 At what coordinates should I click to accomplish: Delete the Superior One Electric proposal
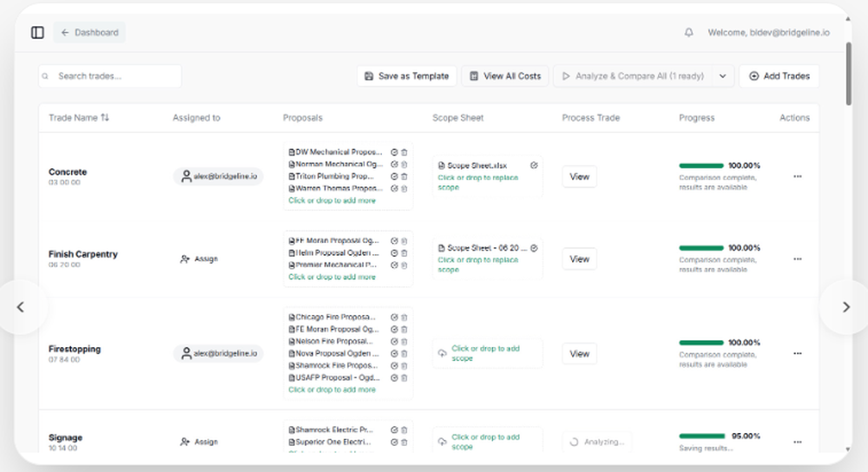click(404, 442)
